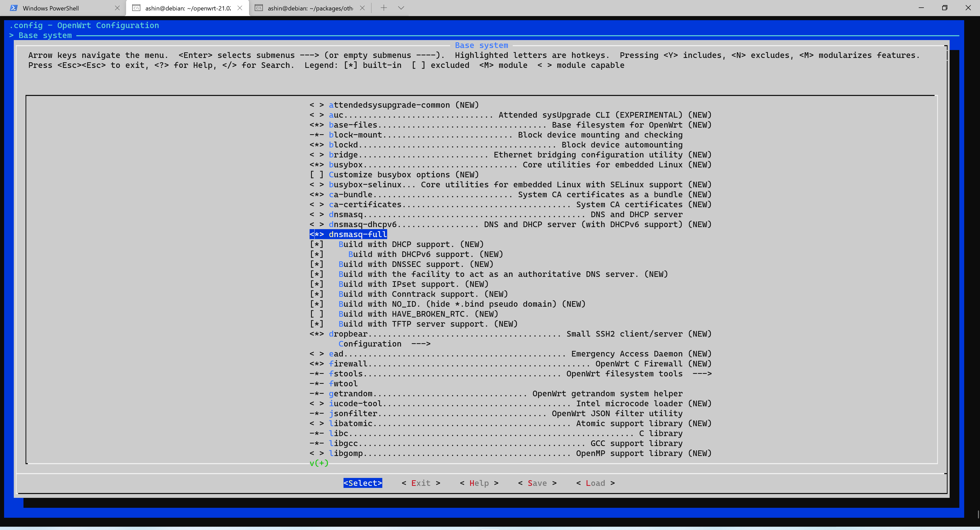Click the Load button
Viewport: 980px width, 530px height.
(x=595, y=483)
